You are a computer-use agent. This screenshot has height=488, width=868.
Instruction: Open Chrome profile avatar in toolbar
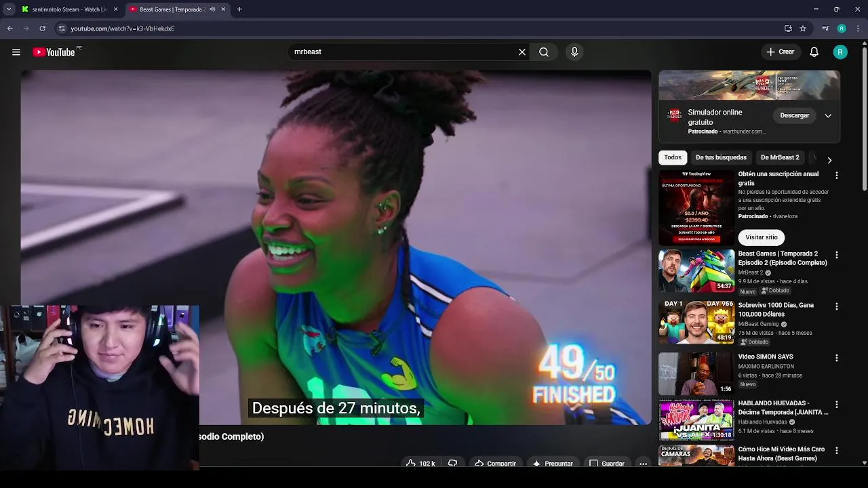[842, 28]
